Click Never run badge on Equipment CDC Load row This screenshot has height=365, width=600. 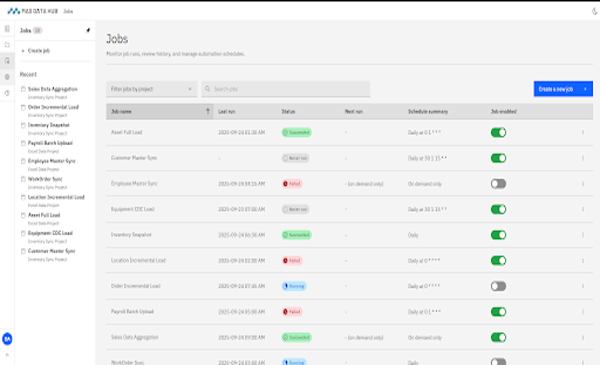[295, 209]
